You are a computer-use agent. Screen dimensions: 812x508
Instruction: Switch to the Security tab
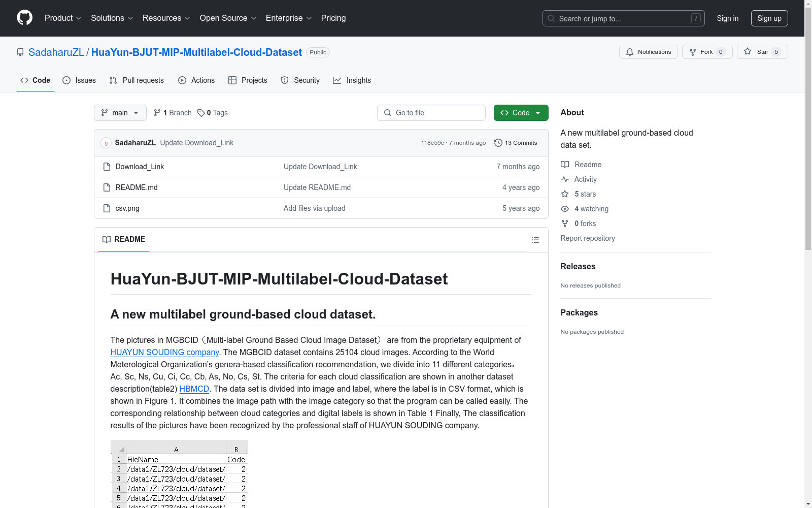click(300, 80)
